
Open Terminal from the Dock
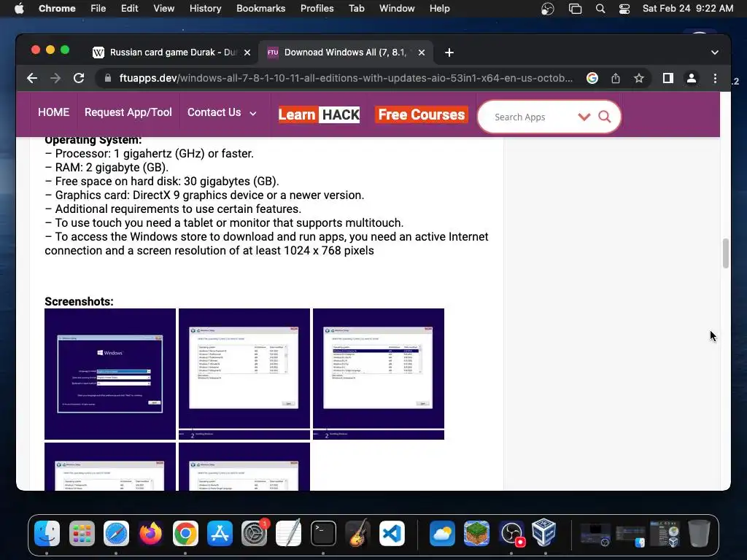323,533
